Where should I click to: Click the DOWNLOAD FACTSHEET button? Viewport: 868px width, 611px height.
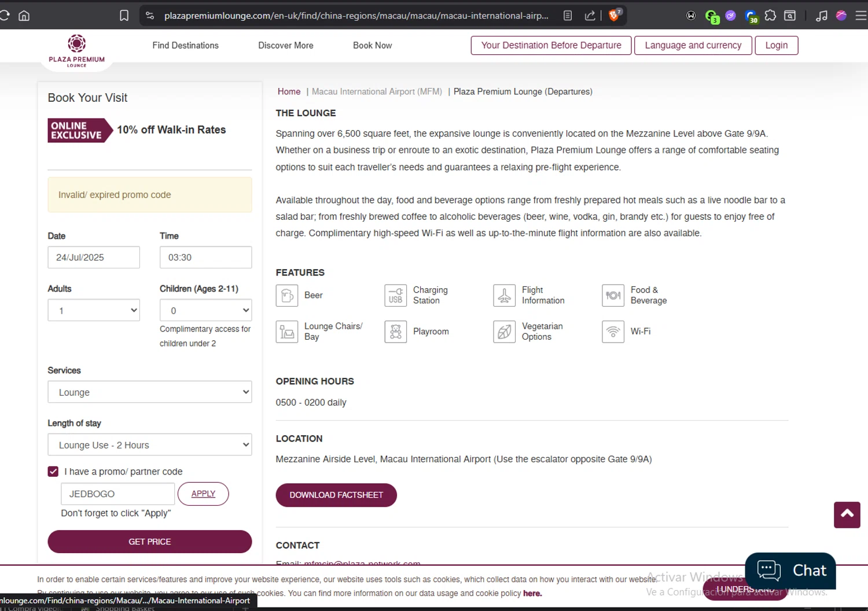pyautogui.click(x=336, y=495)
